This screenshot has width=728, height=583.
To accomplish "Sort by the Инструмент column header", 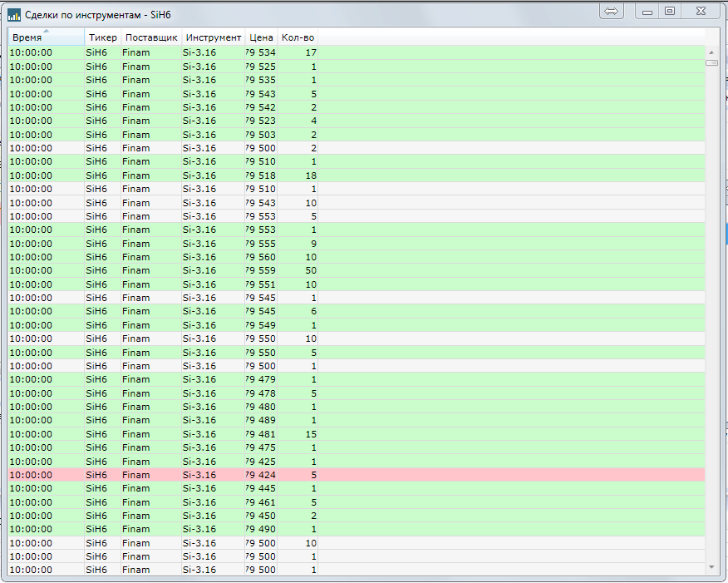I will [x=213, y=37].
